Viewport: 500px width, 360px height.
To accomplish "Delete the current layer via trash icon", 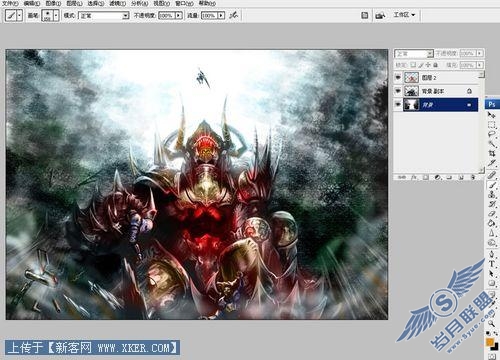I will click(473, 177).
